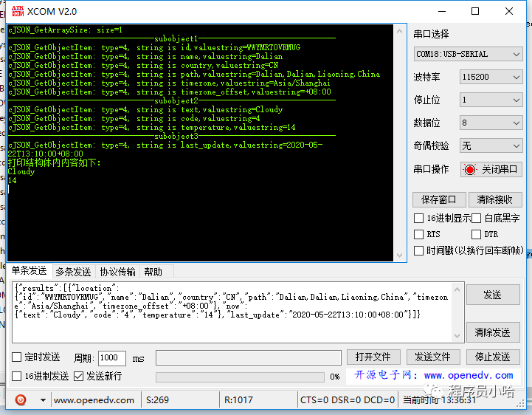
Task: Enable the 定时发送 timed send checkbox
Action: tap(16, 357)
